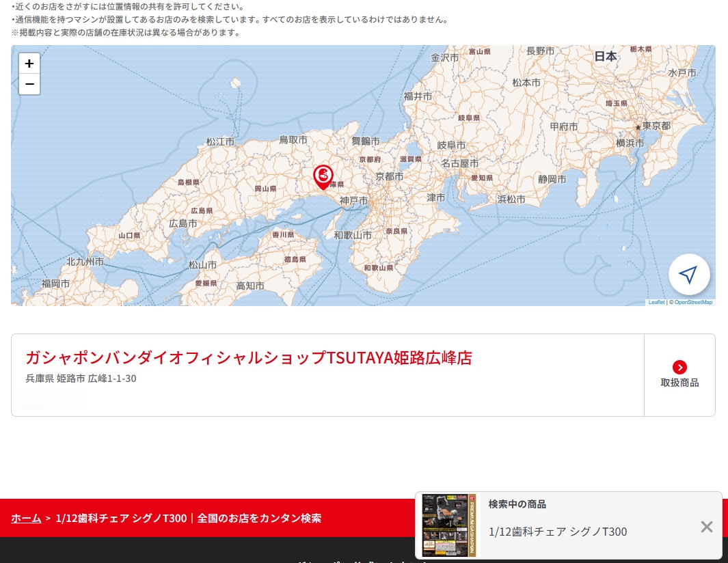Click the 取扱商品 text label
Image resolution: width=728 pixels, height=563 pixels.
(x=679, y=383)
